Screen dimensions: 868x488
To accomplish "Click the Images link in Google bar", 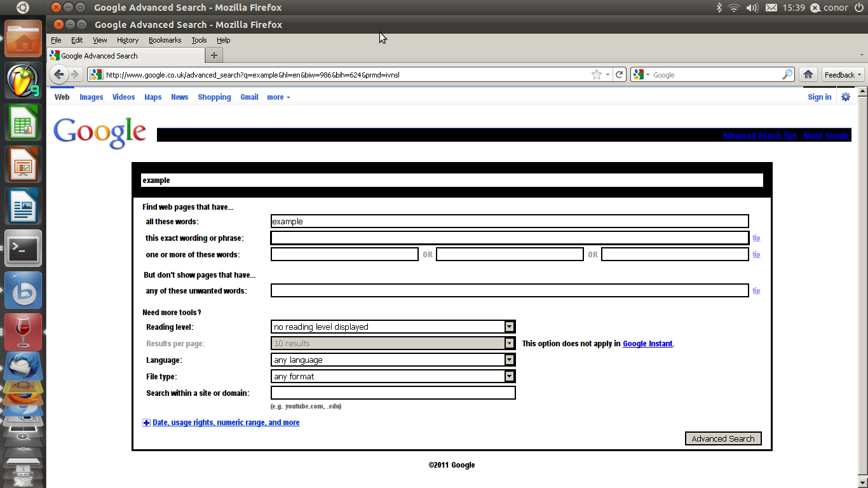I will (x=91, y=97).
